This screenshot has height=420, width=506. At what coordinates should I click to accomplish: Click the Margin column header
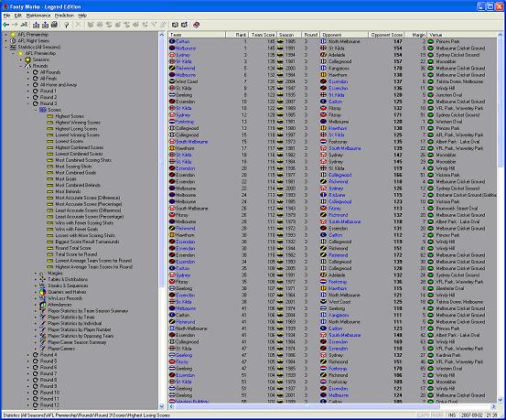pyautogui.click(x=415, y=35)
